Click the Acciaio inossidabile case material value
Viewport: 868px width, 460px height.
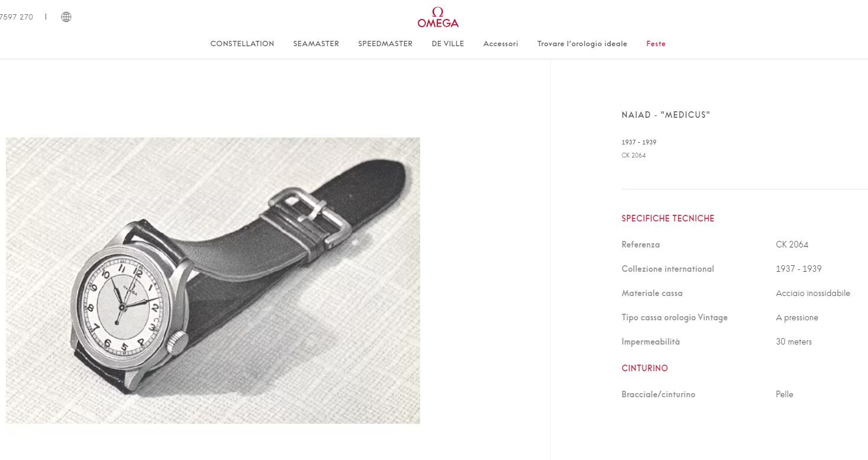[813, 293]
